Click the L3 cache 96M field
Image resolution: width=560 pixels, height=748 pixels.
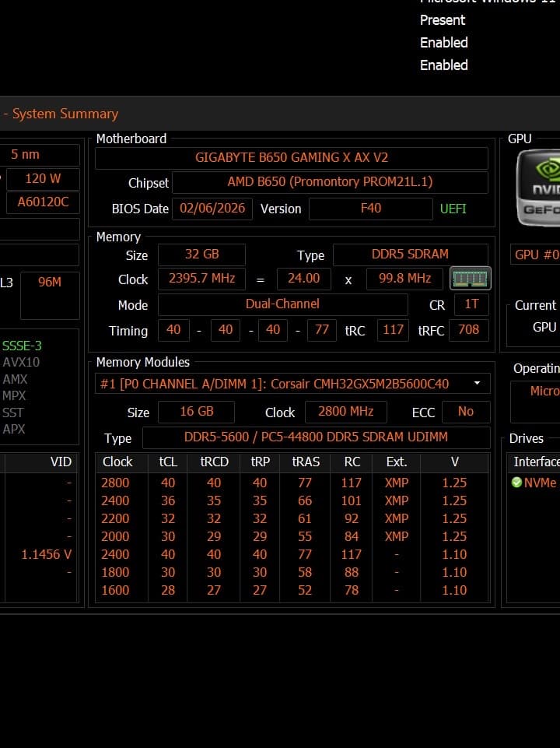(50, 296)
